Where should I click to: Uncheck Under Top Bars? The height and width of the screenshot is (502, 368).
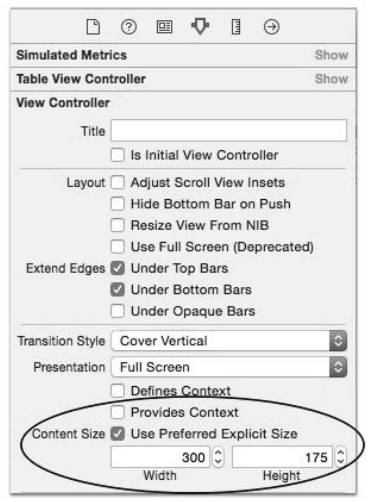(x=118, y=268)
